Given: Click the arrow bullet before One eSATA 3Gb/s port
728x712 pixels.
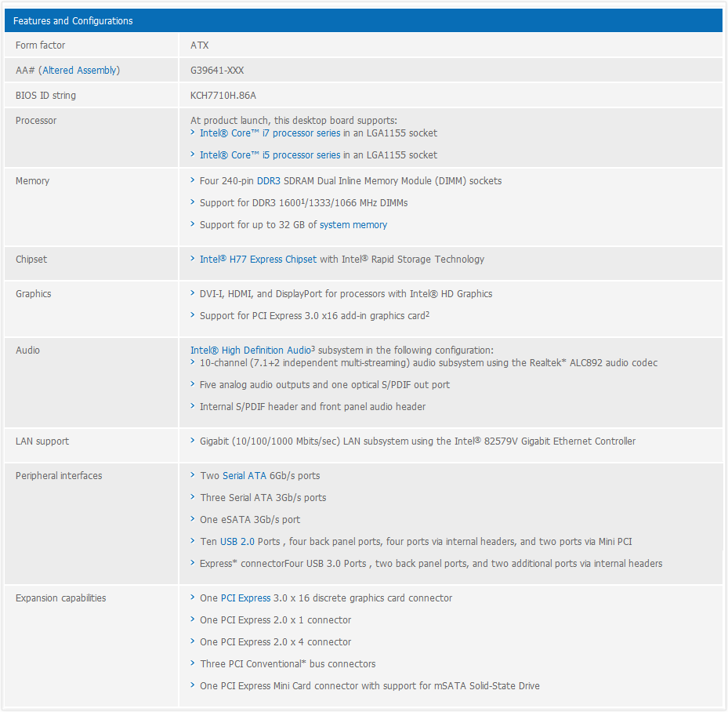Looking at the screenshot, I should 193,519.
